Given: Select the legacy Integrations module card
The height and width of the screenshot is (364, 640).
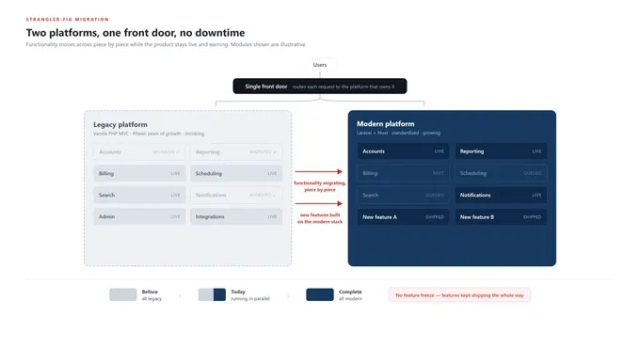Looking at the screenshot, I should (236, 216).
